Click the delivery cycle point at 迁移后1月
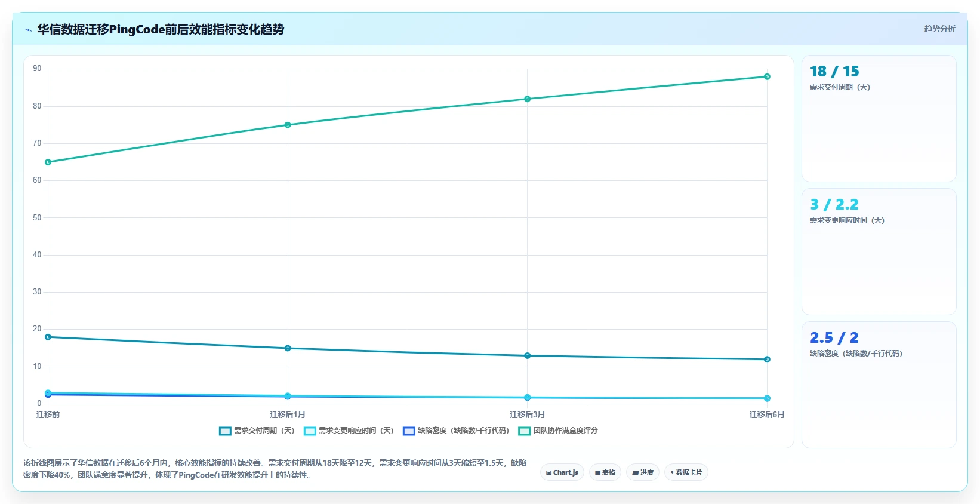Image resolution: width=980 pixels, height=504 pixels. pos(288,348)
